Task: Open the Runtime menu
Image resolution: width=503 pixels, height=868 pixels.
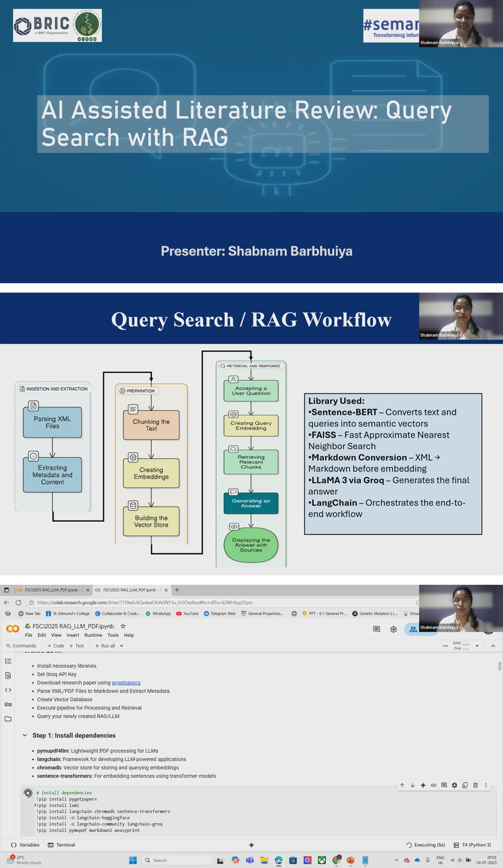Action: (x=93, y=635)
